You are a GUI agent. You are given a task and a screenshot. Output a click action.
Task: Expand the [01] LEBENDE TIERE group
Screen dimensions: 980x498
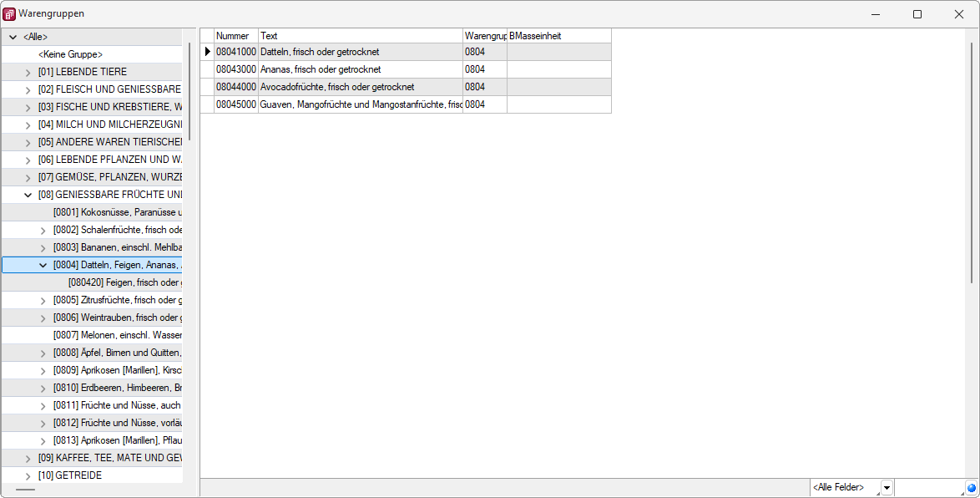28,73
